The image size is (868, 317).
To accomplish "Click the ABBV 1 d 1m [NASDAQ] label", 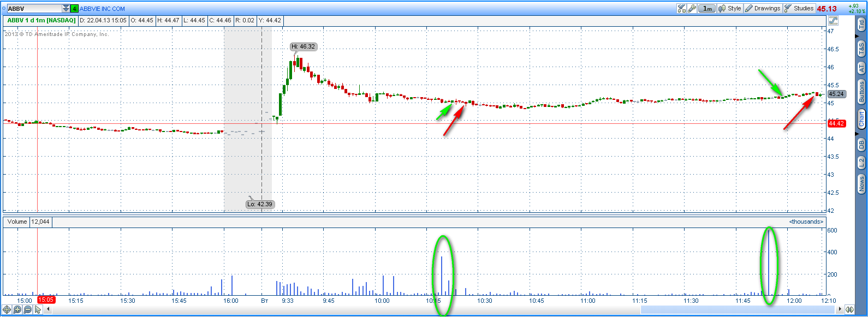I will click(41, 21).
